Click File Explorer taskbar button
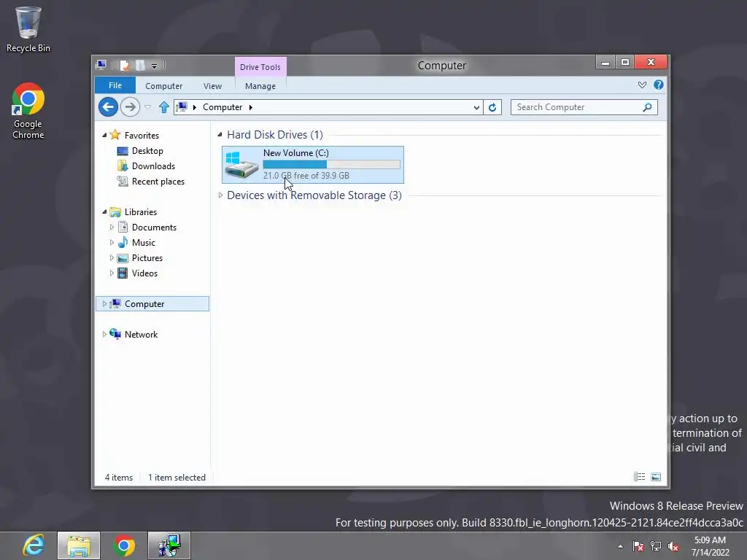The width and height of the screenshot is (747, 560). (79, 545)
